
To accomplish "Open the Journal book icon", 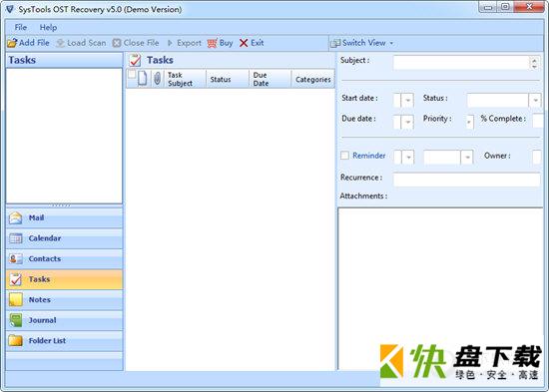I will tap(15, 320).
